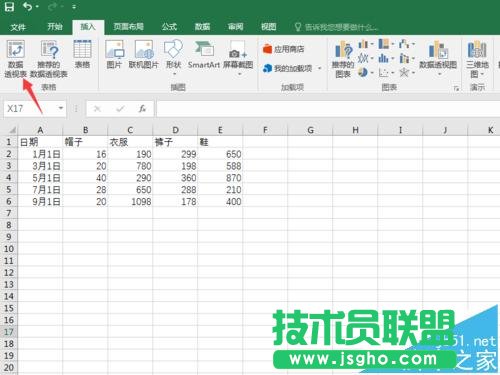The image size is (500, 375).
Task: Click the Undo arrow icon
Action: 28,7
